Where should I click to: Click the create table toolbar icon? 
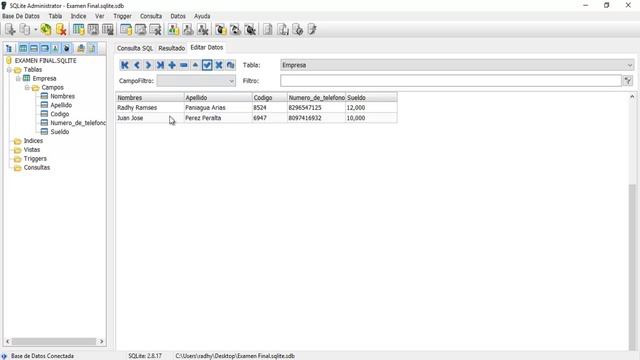[x=78, y=29]
